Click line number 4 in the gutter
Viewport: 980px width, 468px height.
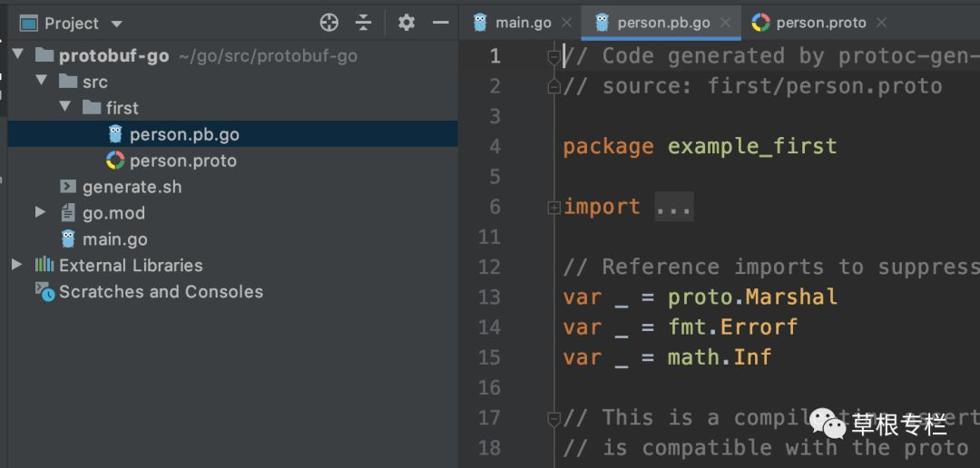[495, 147]
